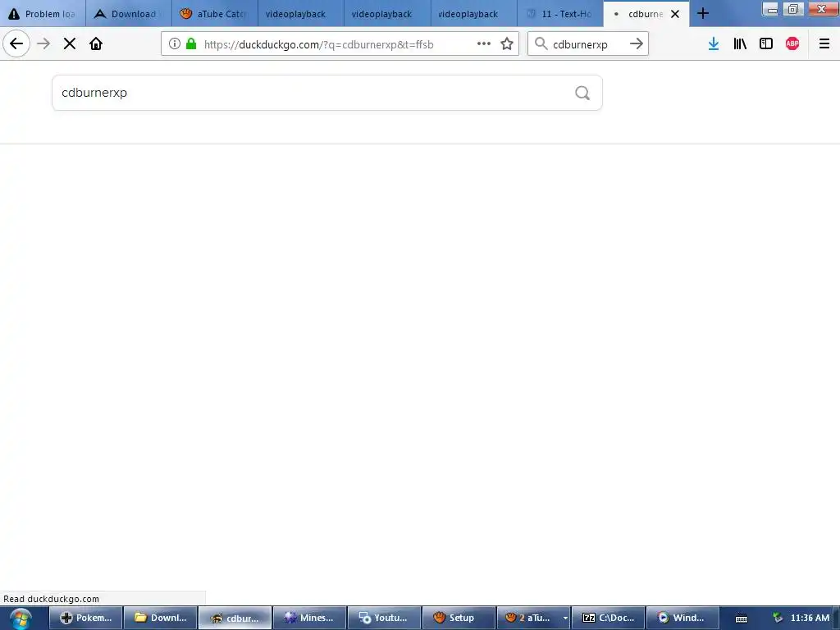Go back with the browser back arrow
This screenshot has height=630, width=840.
[x=16, y=44]
